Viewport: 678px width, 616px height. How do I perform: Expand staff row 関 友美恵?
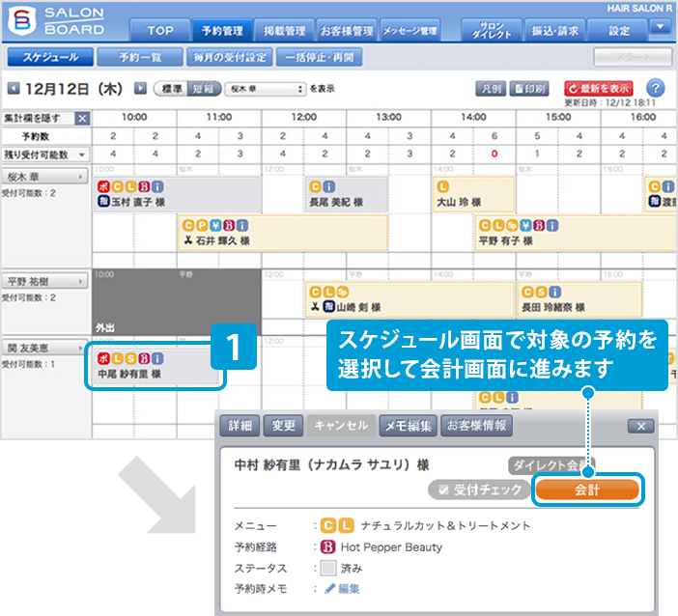tap(45, 348)
